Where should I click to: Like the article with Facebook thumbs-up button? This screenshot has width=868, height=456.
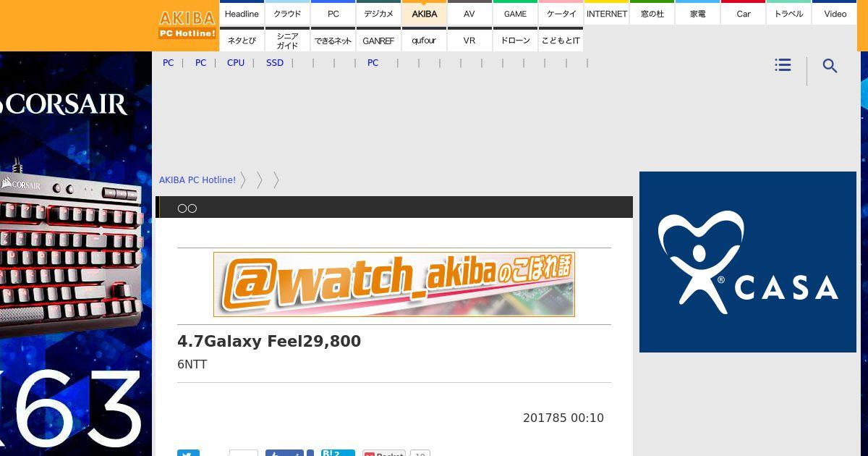point(284,453)
